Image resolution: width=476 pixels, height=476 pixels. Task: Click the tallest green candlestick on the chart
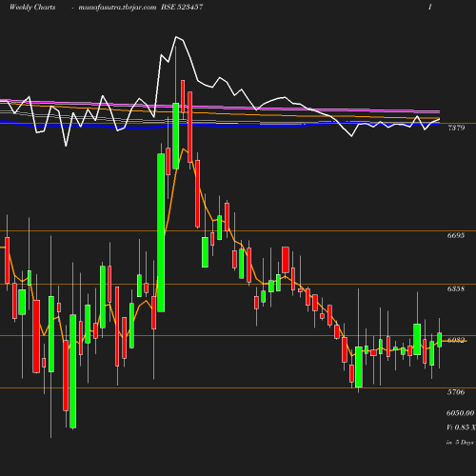[161, 232]
